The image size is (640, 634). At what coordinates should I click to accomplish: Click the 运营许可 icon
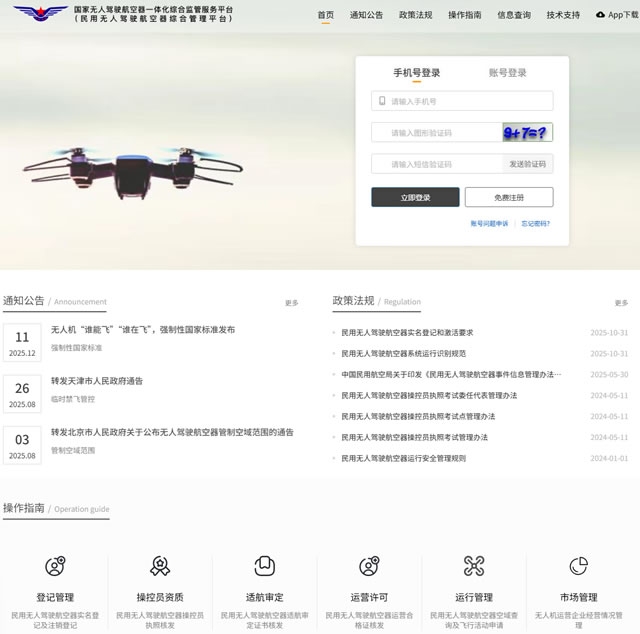pos(369,566)
